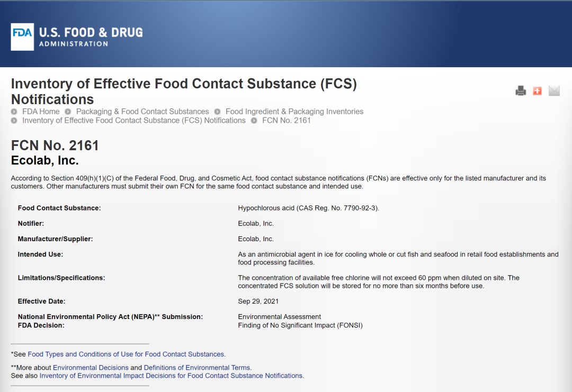Image resolution: width=572 pixels, height=392 pixels.
Task: Print this page using printer icon
Action: coord(521,91)
